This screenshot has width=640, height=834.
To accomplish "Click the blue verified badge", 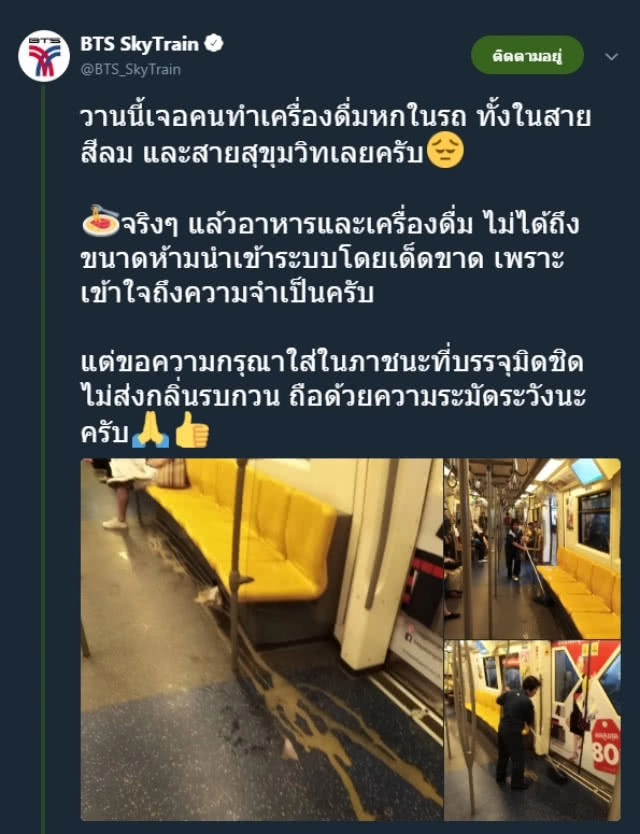I will coord(214,44).
